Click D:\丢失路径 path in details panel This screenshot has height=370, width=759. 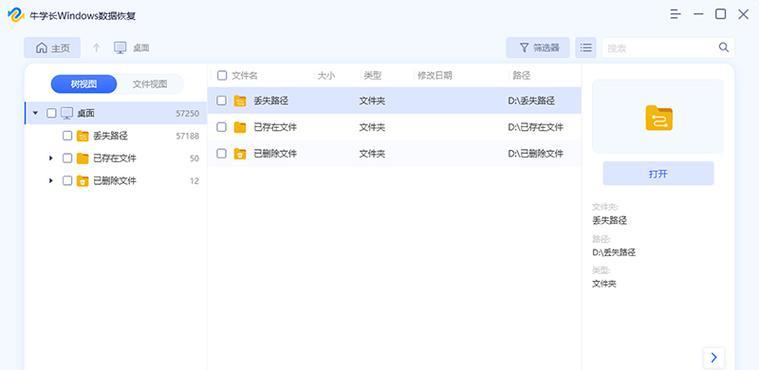614,252
